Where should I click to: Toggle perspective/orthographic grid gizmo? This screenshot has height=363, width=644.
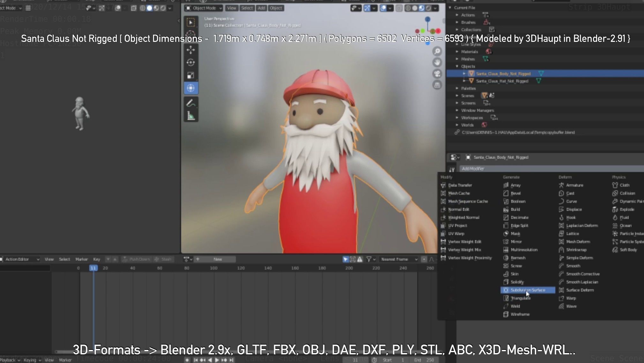437,85
